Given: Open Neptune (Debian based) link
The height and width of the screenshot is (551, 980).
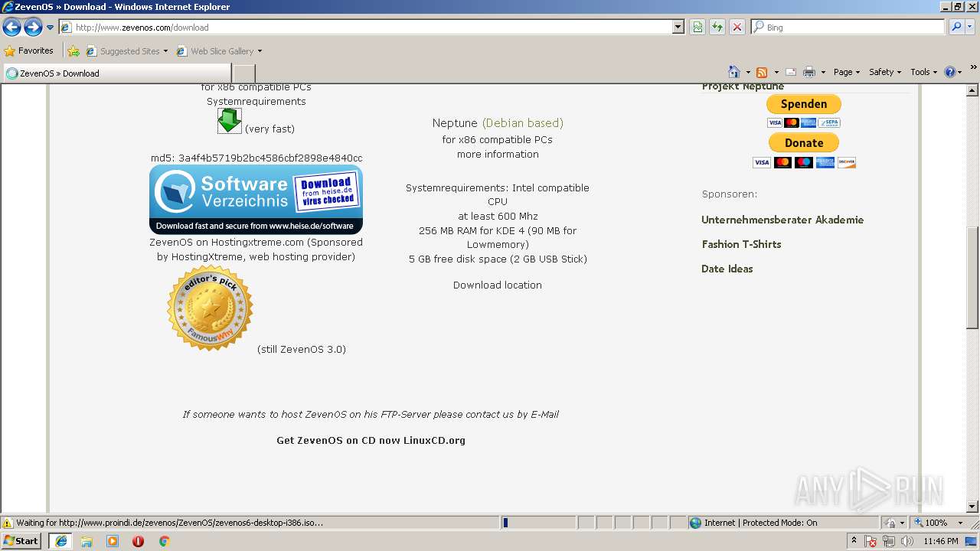Looking at the screenshot, I should 498,122.
